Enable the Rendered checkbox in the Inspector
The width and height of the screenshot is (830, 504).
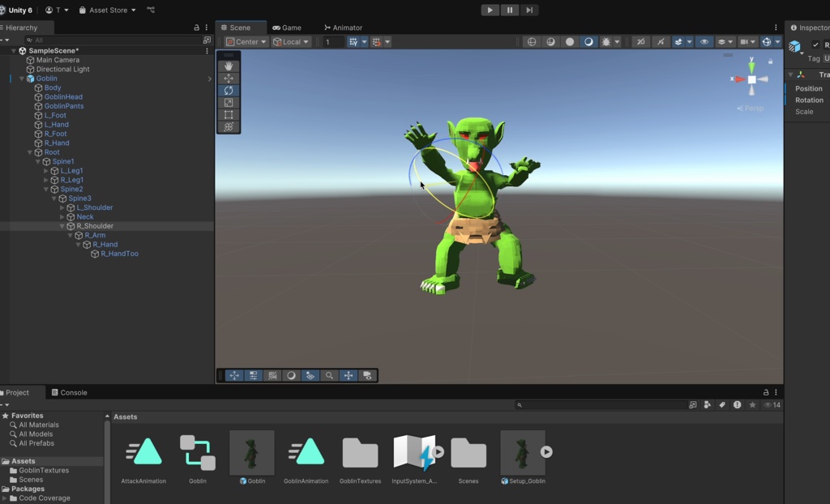pyautogui.click(x=815, y=45)
